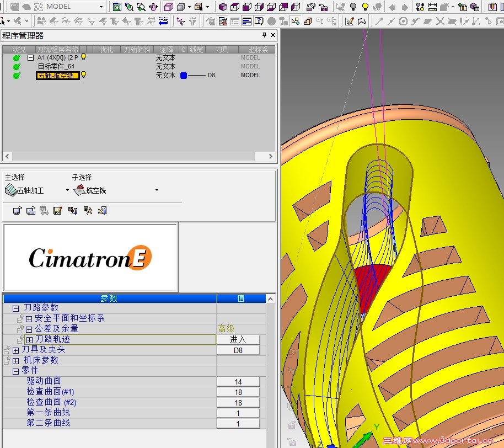Click the parameter table scroll-up arrow
Viewport: 504px width, 448px height.
(271, 299)
